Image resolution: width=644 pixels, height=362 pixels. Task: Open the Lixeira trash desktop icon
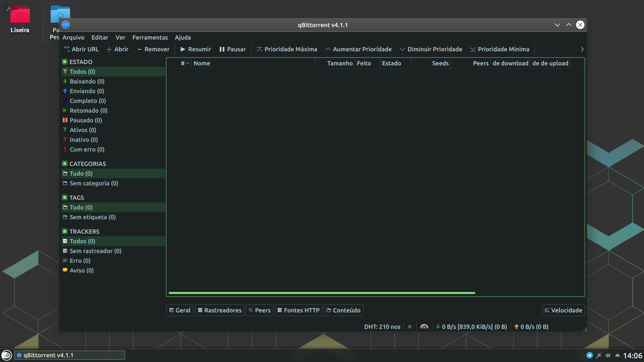point(20,15)
